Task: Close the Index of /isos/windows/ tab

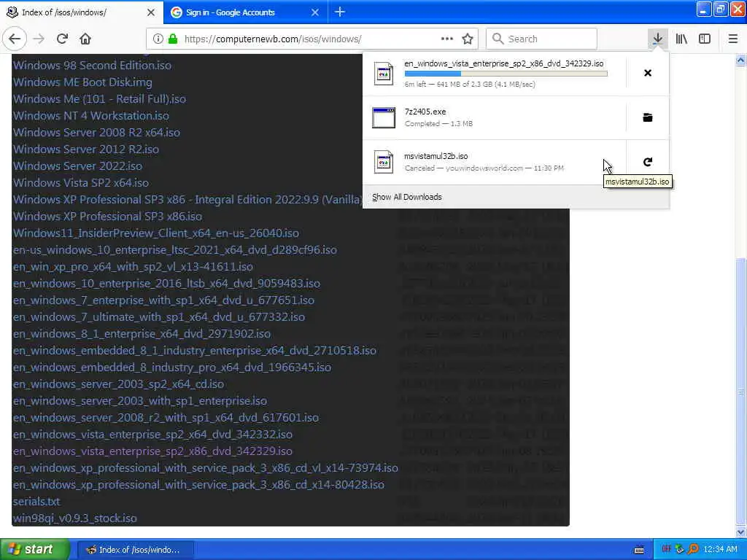Action: [150, 12]
